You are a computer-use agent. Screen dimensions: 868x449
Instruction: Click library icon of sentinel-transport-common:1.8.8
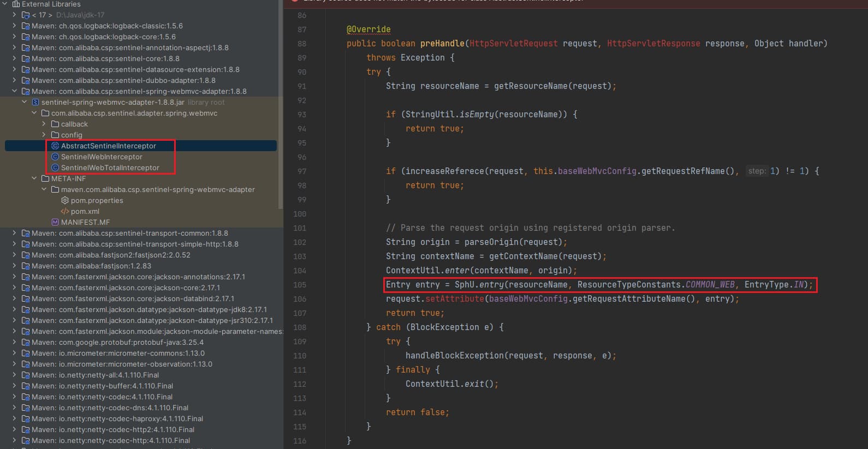(x=26, y=233)
